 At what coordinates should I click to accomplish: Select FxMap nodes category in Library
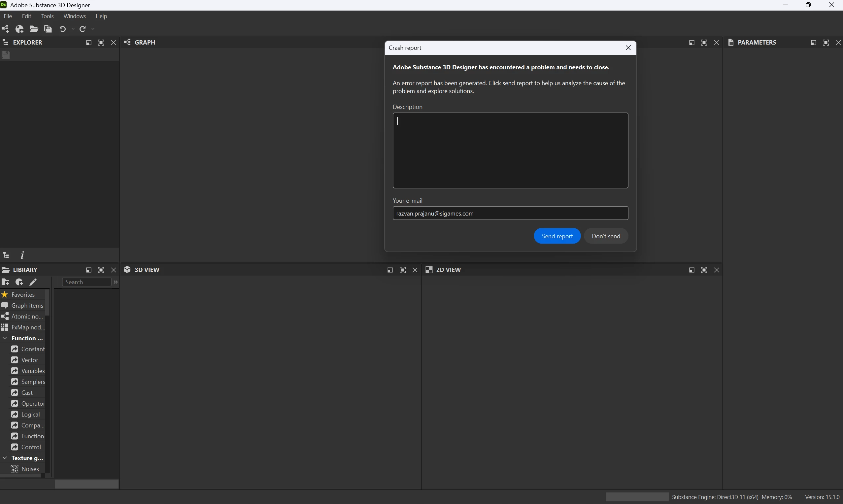coord(23,327)
